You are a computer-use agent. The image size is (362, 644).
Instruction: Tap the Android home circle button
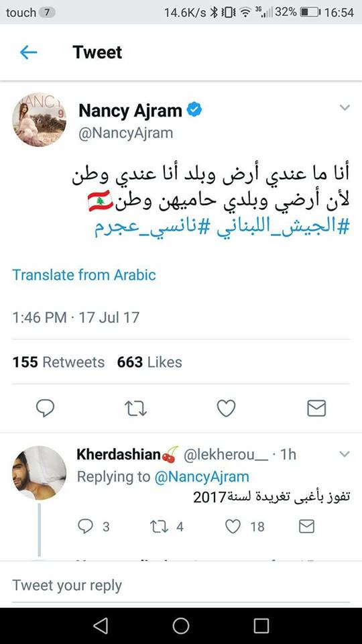point(180,626)
